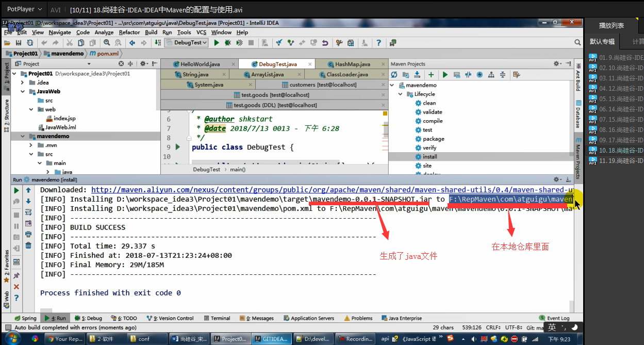Viewport: 644px width, 345px height.
Task: Open the Refactor menu
Action: (129, 32)
